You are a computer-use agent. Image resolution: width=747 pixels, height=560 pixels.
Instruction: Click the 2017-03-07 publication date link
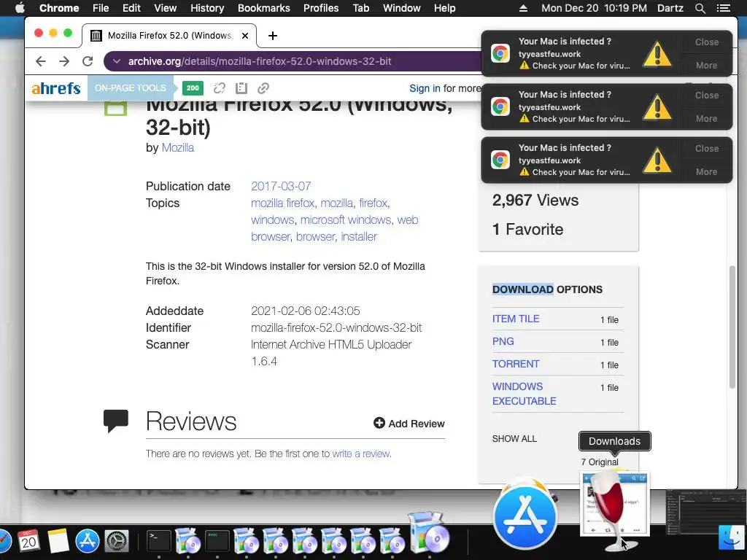pyautogui.click(x=281, y=186)
